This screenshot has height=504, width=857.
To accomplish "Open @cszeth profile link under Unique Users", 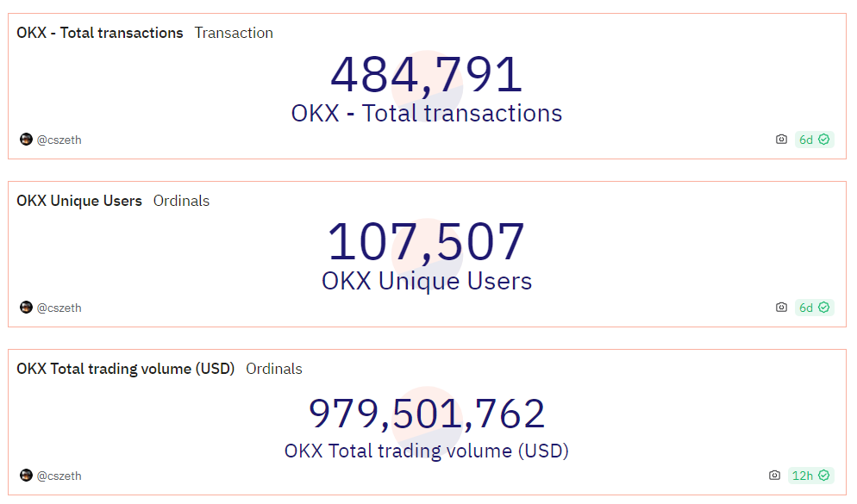I will (x=59, y=308).
